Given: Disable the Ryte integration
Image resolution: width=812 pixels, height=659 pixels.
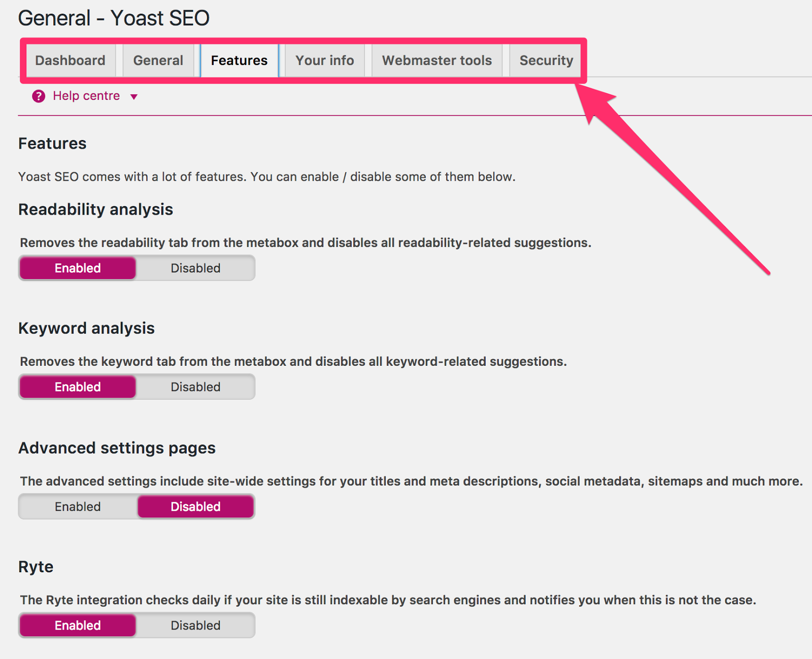Looking at the screenshot, I should tap(195, 625).
